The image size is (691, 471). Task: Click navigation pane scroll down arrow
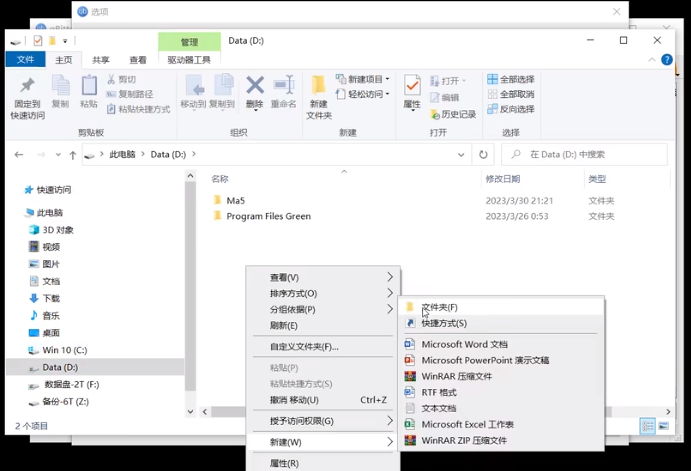coord(190,412)
